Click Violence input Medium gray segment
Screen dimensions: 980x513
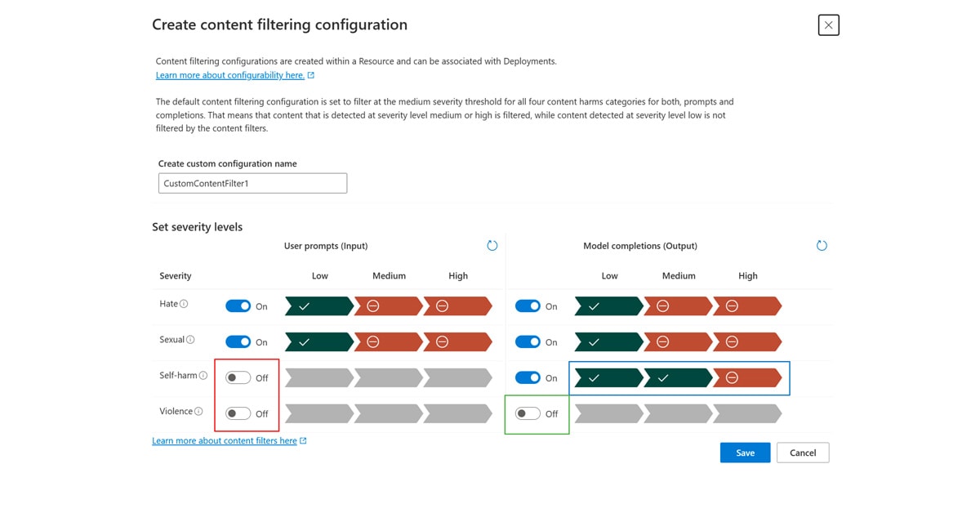(389, 413)
